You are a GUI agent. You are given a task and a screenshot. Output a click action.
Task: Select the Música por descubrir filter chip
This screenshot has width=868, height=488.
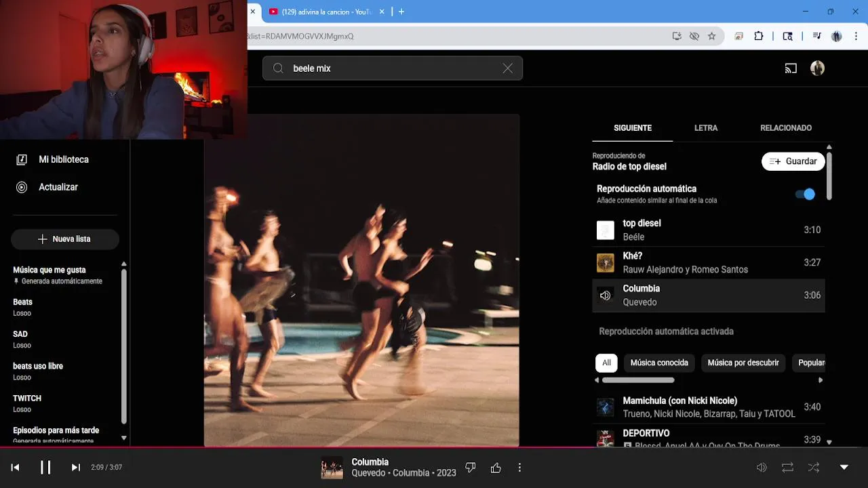[743, 363]
